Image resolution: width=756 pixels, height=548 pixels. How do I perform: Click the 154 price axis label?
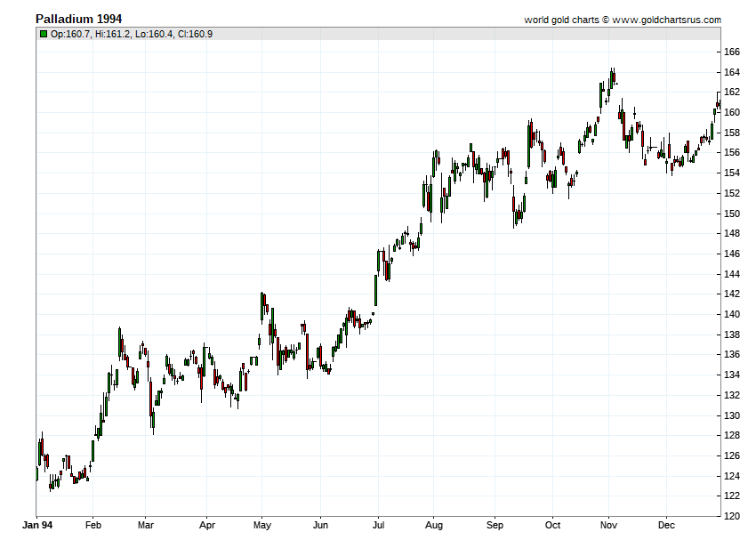point(732,173)
